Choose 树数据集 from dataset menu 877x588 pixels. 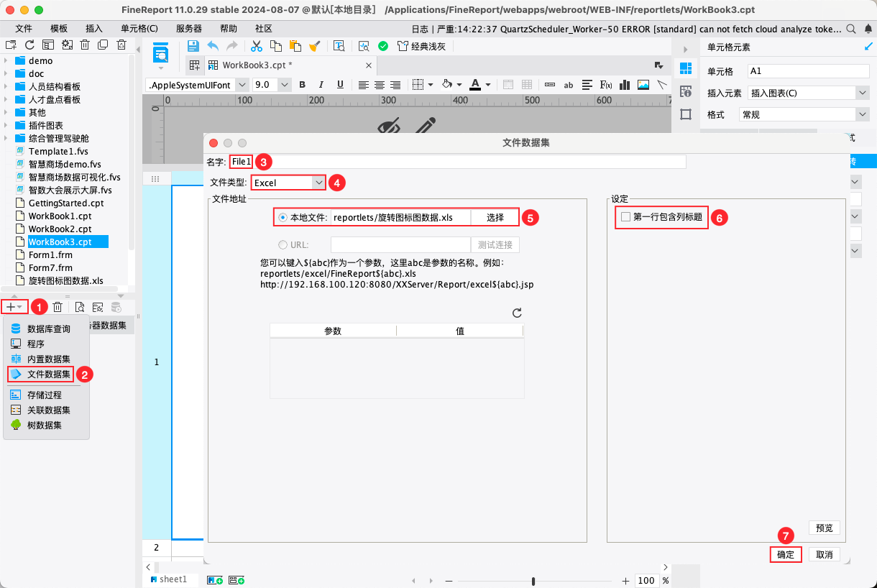(47, 425)
